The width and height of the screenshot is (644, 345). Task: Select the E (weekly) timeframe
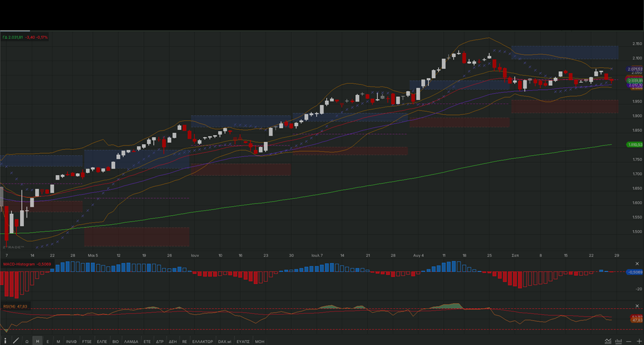[48, 341]
